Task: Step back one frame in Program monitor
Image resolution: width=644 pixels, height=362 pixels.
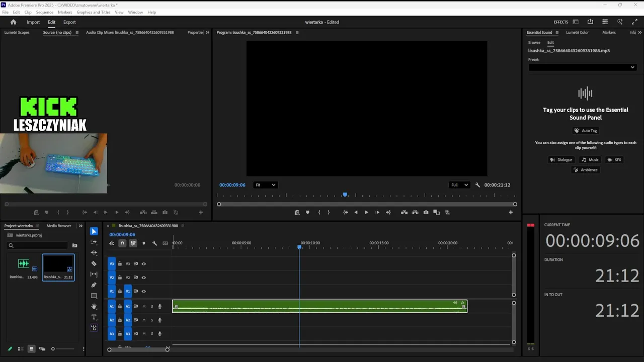Action: pos(356,212)
